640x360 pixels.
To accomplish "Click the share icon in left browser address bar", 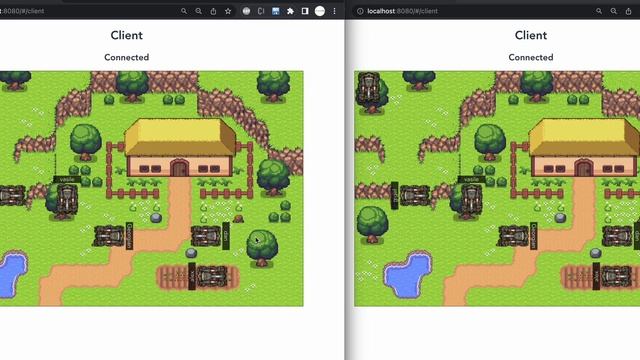I will pos(213,11).
